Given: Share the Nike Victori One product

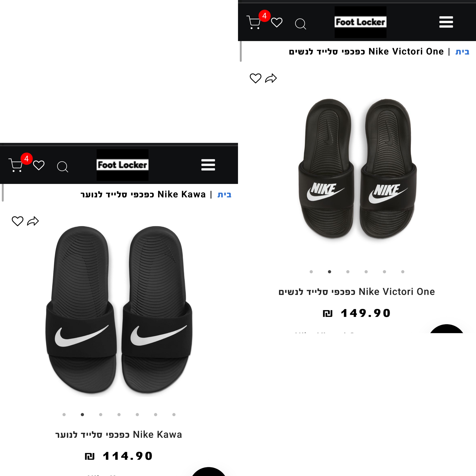Looking at the screenshot, I should pos(271,78).
